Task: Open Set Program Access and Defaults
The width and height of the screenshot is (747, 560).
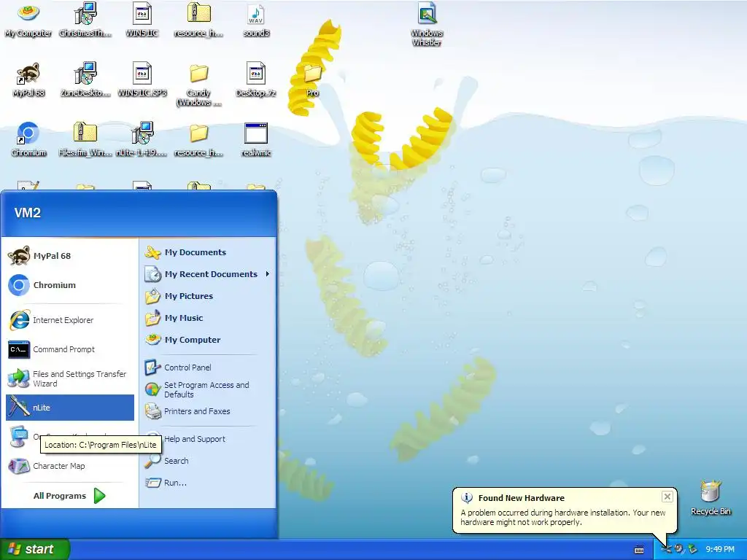Action: [x=207, y=389]
